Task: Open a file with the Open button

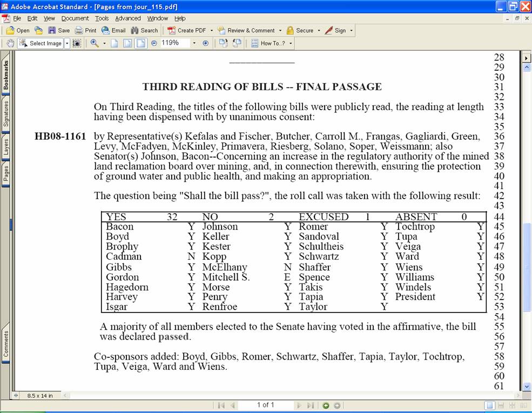Action: click(x=18, y=31)
